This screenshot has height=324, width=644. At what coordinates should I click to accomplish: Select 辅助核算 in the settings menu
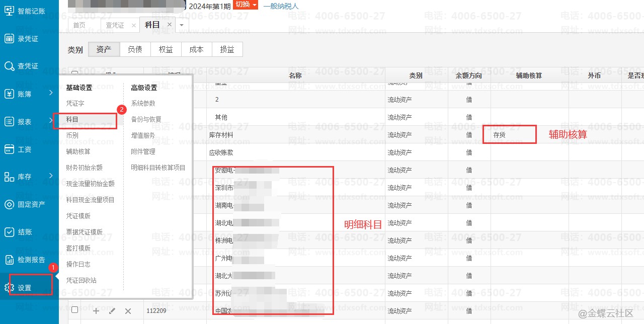click(78, 151)
